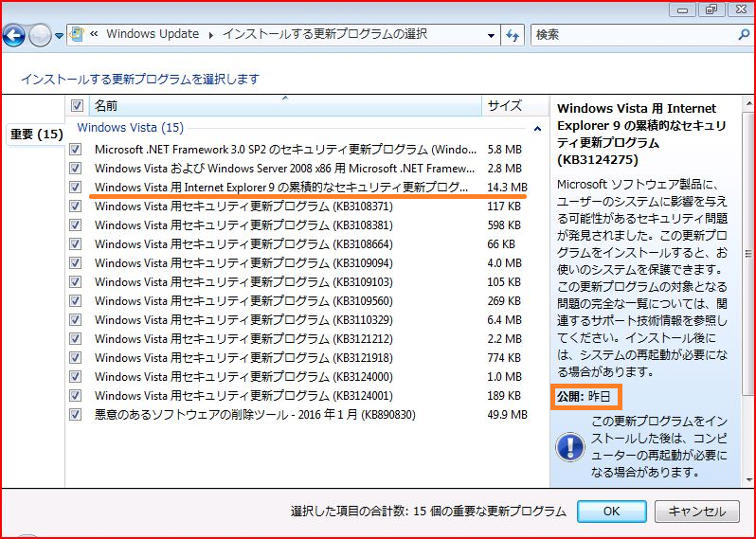Image resolution: width=756 pixels, height=539 pixels.
Task: Select the 重要 (15) tab
Action: [37, 134]
